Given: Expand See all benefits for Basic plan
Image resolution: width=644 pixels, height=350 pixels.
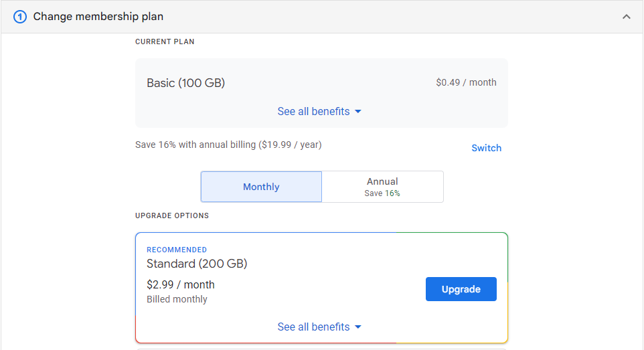Looking at the screenshot, I should click(x=314, y=112).
